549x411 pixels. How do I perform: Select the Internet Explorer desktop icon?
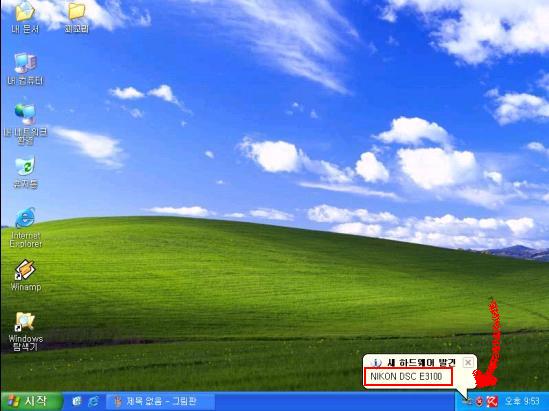[25, 228]
